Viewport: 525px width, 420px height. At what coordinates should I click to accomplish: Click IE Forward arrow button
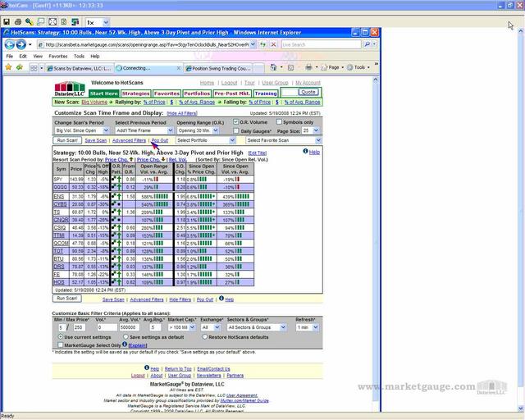coord(21,44)
